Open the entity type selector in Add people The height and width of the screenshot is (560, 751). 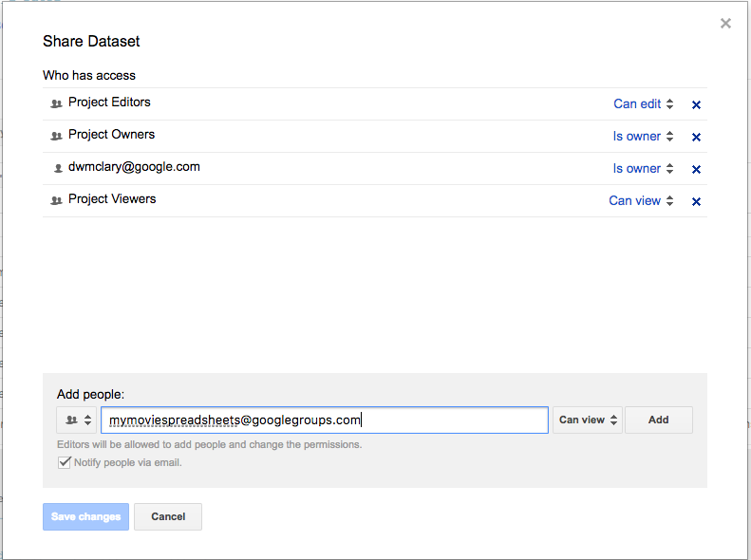tap(77, 420)
